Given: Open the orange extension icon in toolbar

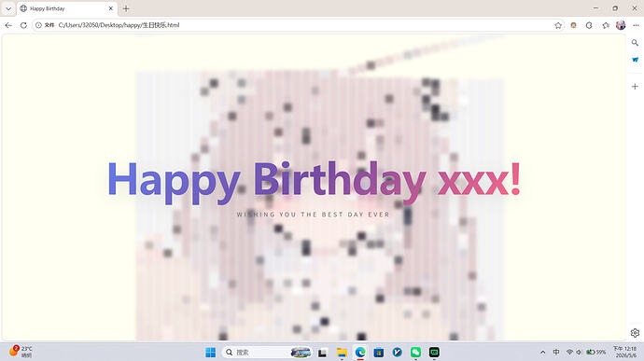Looking at the screenshot, I should (x=573, y=25).
